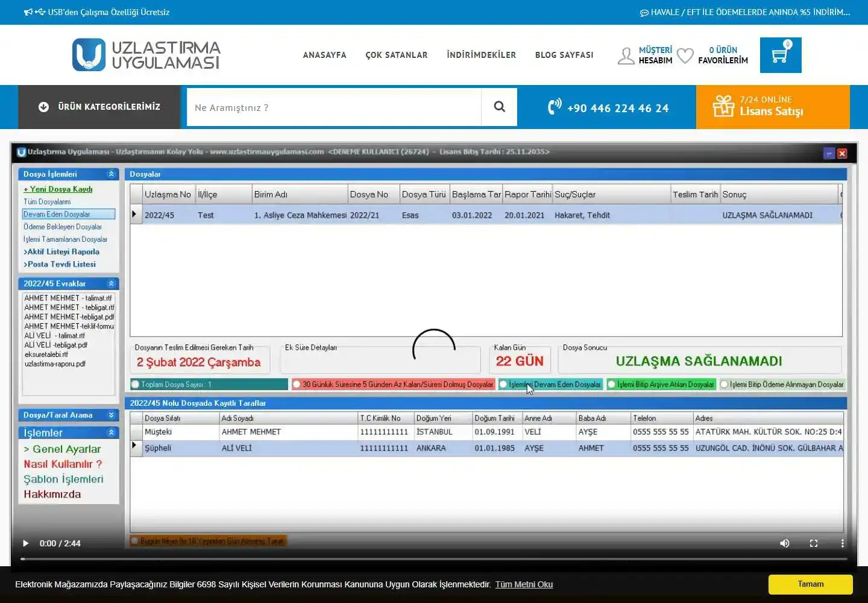The height and width of the screenshot is (603, 868).
Task: Select AHMET MEHMET - talimat.rtf file
Action: coord(68,298)
